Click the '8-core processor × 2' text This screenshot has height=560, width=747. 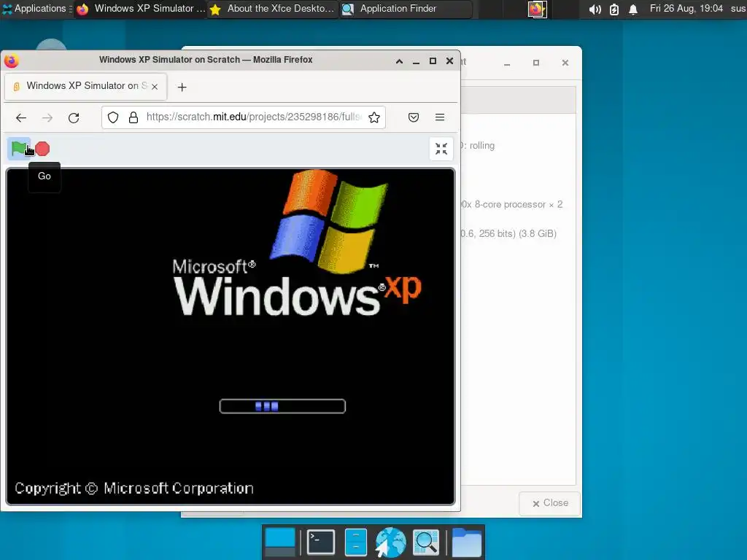pyautogui.click(x=519, y=204)
